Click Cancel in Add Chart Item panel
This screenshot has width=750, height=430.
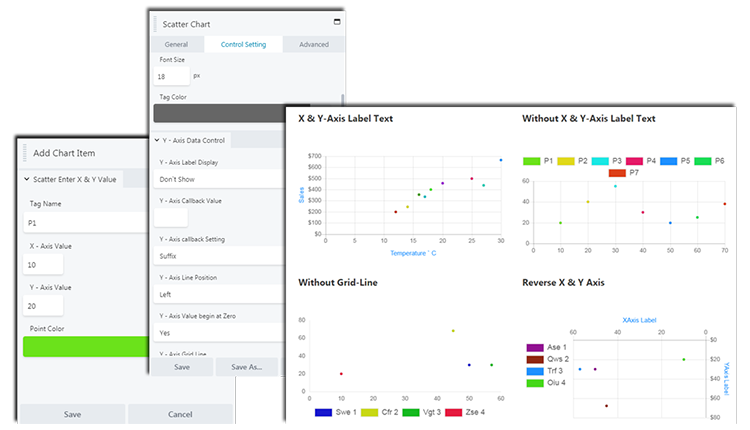click(180, 414)
